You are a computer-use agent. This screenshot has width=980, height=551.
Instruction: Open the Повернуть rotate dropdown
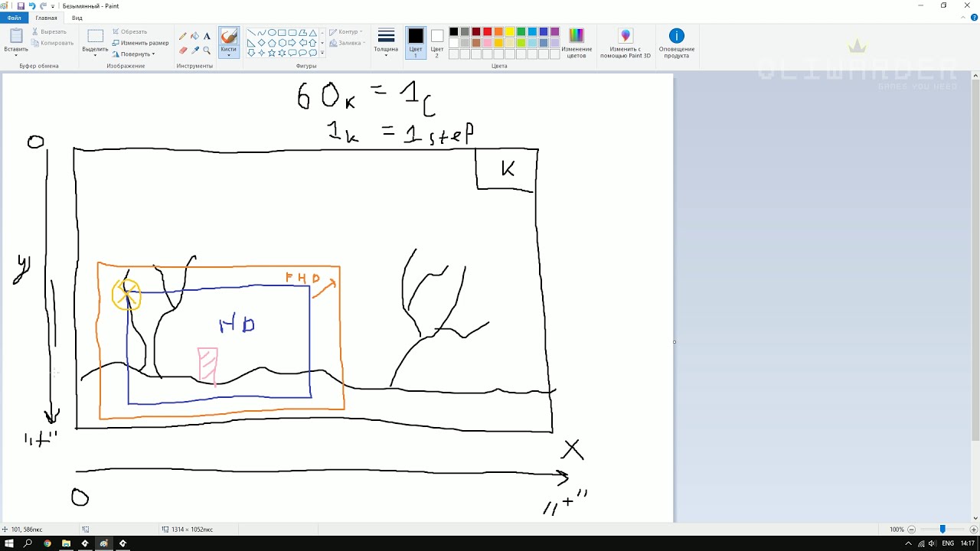click(x=133, y=54)
